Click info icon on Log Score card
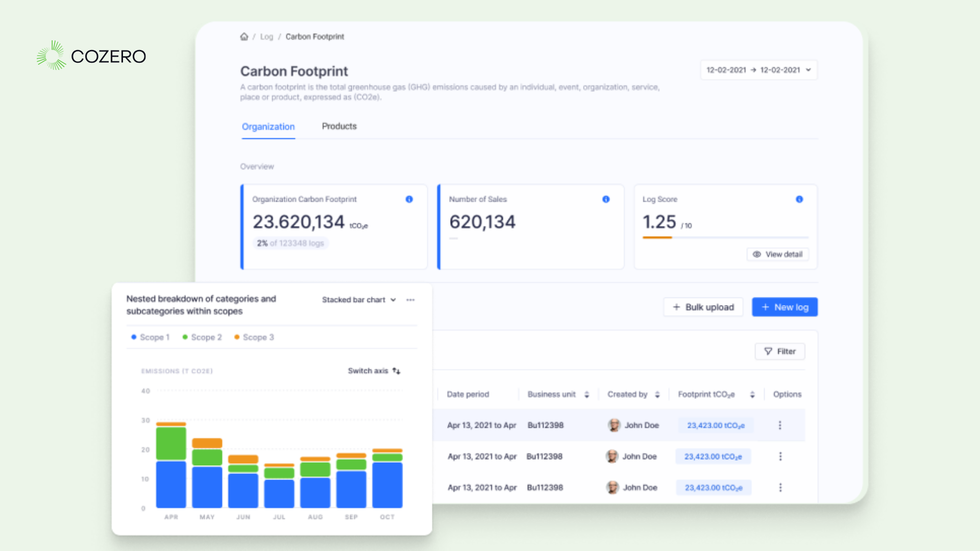 pyautogui.click(x=799, y=199)
